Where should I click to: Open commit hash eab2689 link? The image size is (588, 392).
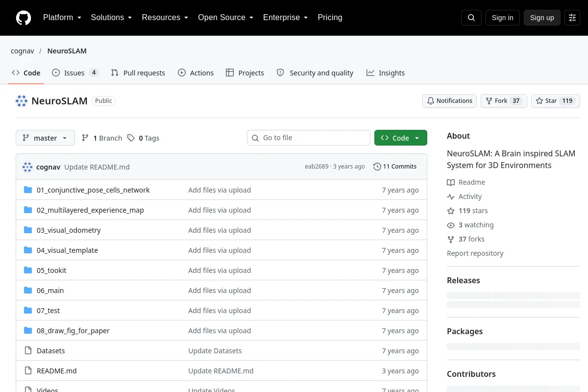318,167
